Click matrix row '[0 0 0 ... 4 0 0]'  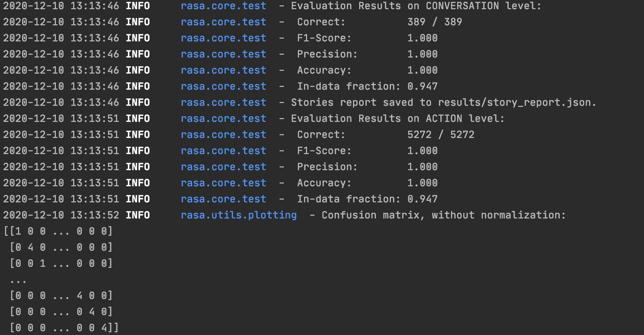(61, 296)
